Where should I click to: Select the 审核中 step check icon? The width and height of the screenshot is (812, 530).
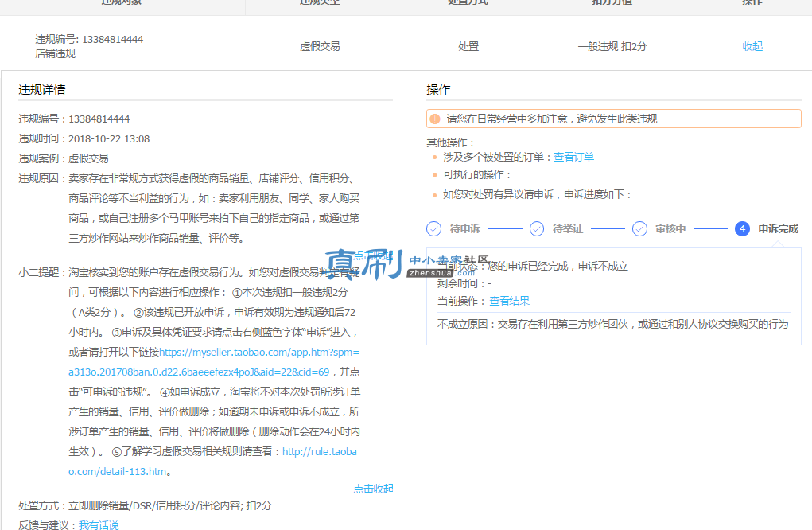(639, 228)
